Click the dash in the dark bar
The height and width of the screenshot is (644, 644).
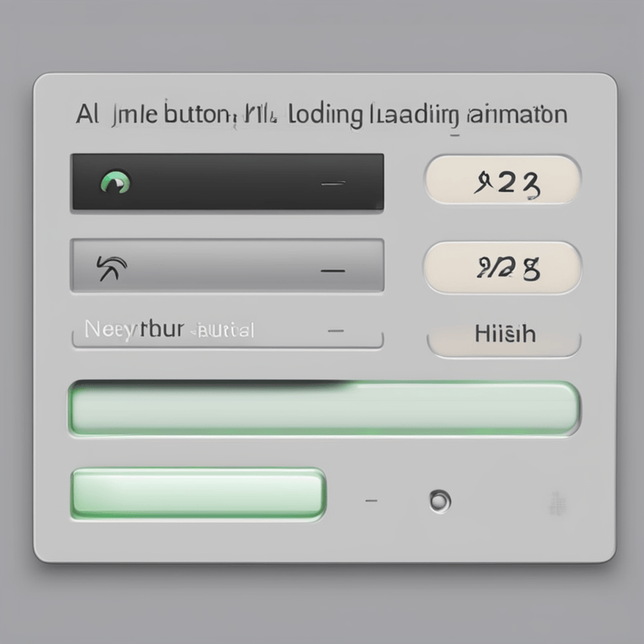333,184
